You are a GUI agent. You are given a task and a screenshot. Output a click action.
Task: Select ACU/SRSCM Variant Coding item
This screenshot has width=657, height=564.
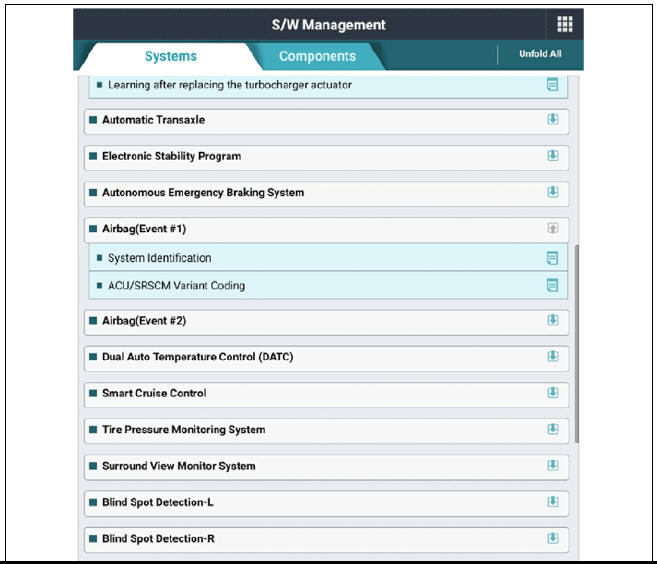tap(176, 285)
